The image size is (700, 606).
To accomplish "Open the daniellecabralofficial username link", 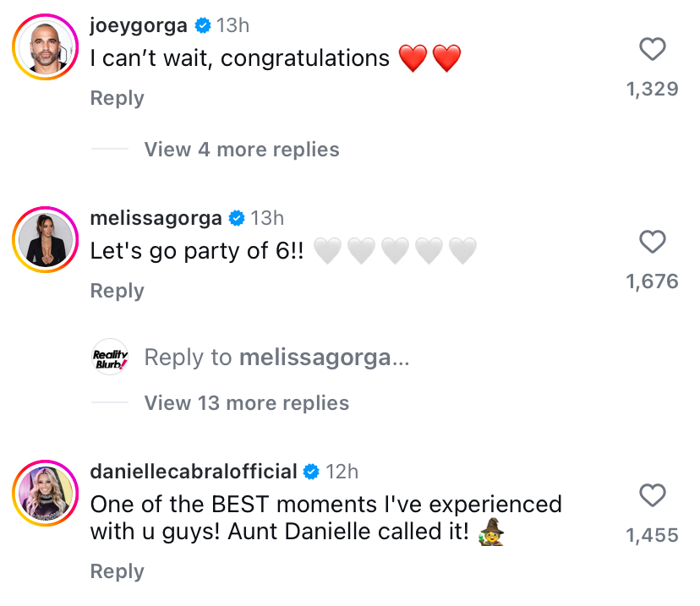I will pyautogui.click(x=194, y=472).
